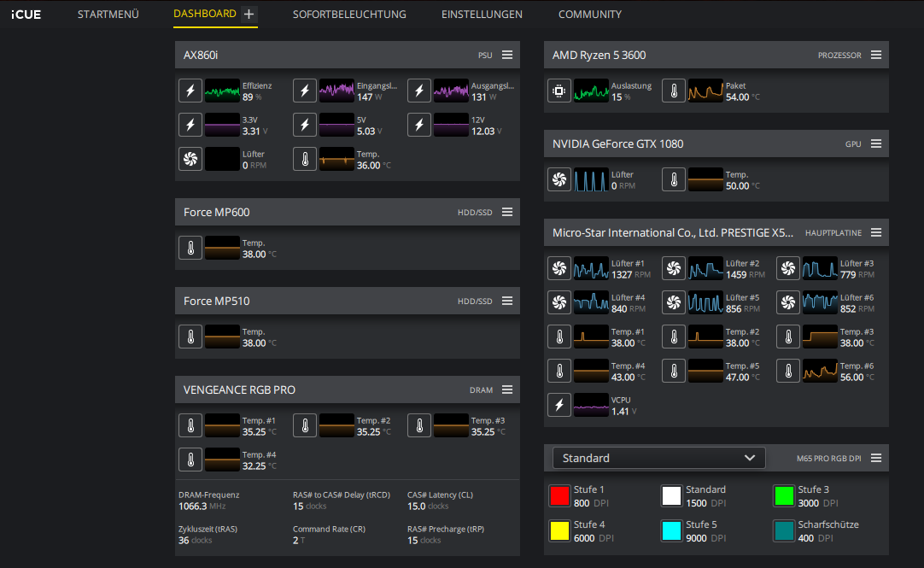Click mainboard Temp. #3 thermometer icon
This screenshot has width=924, height=568.
coord(788,337)
